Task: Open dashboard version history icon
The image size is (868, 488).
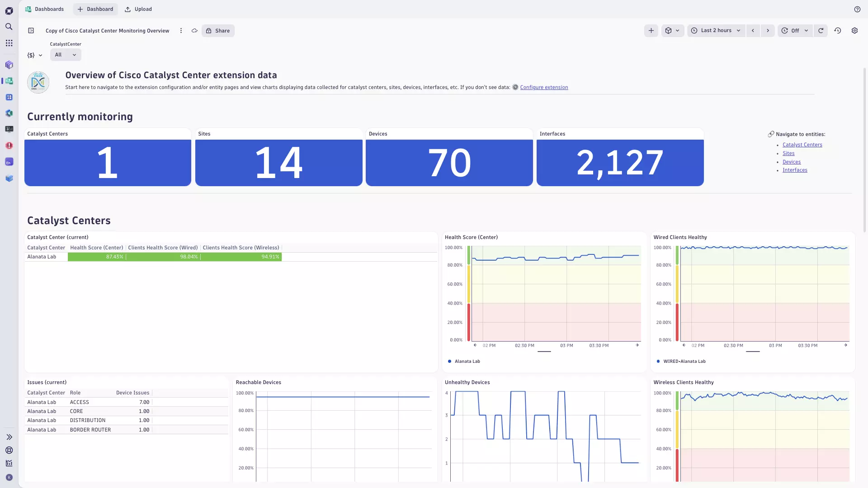Action: coord(837,30)
